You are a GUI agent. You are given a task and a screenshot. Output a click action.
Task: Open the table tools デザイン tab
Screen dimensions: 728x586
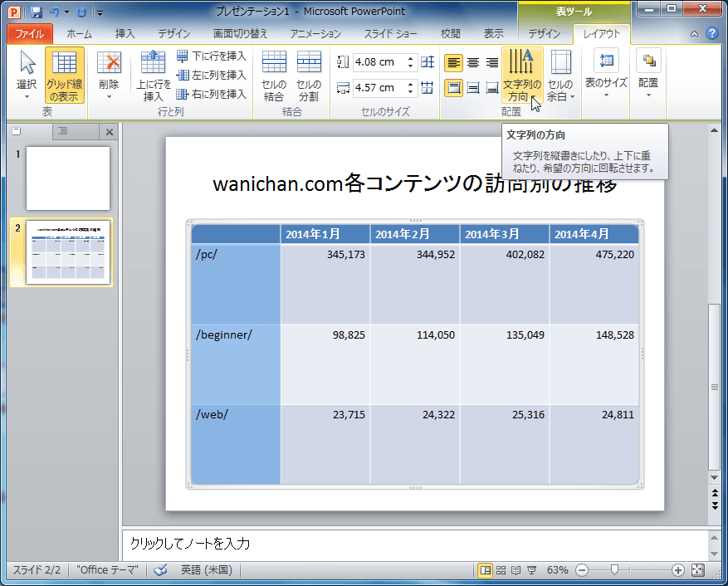[545, 34]
